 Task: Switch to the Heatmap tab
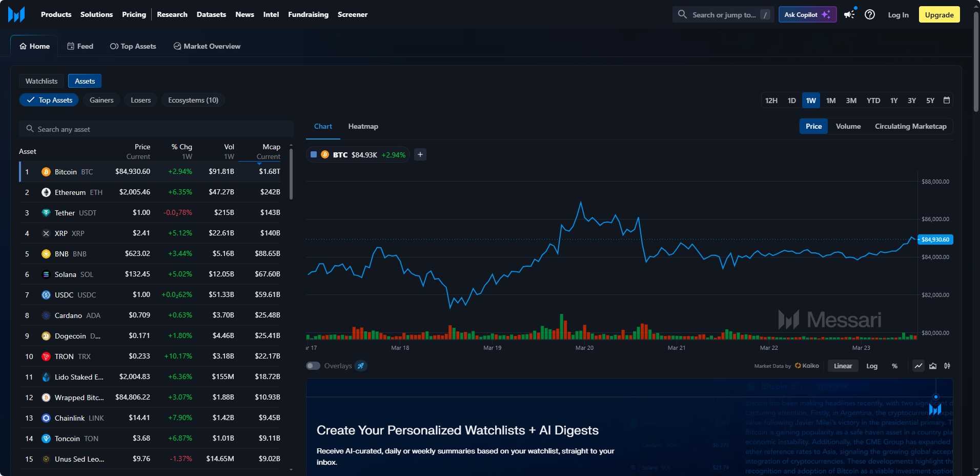[x=363, y=126]
